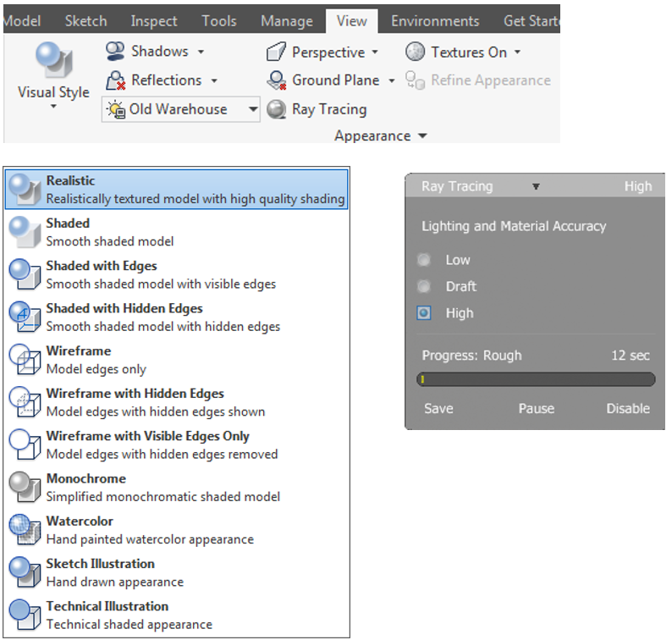Viewport: 672px width, 640px height.
Task: Click the ray tracing progress bar
Action: coord(536,379)
